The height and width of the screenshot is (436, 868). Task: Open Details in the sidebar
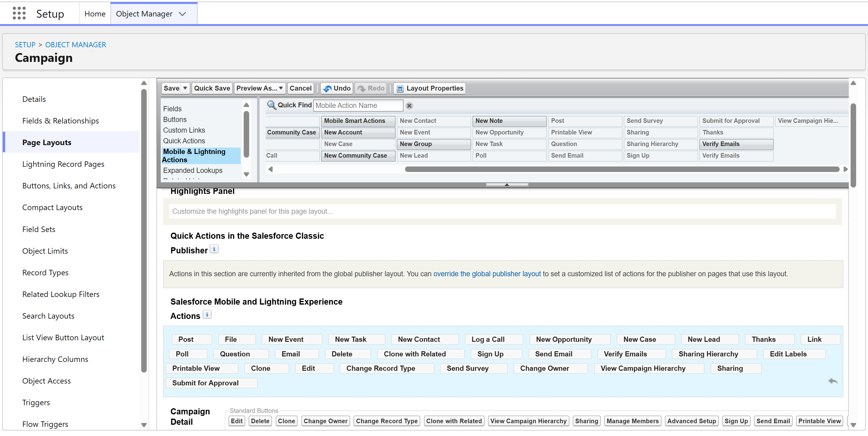34,99
